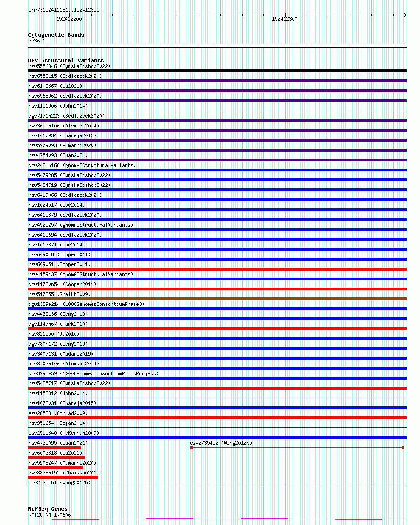Screen dimensions: 420x525
Task: Click the red bar under esv26528 (Conrad2009)
Action: click(x=217, y=418)
